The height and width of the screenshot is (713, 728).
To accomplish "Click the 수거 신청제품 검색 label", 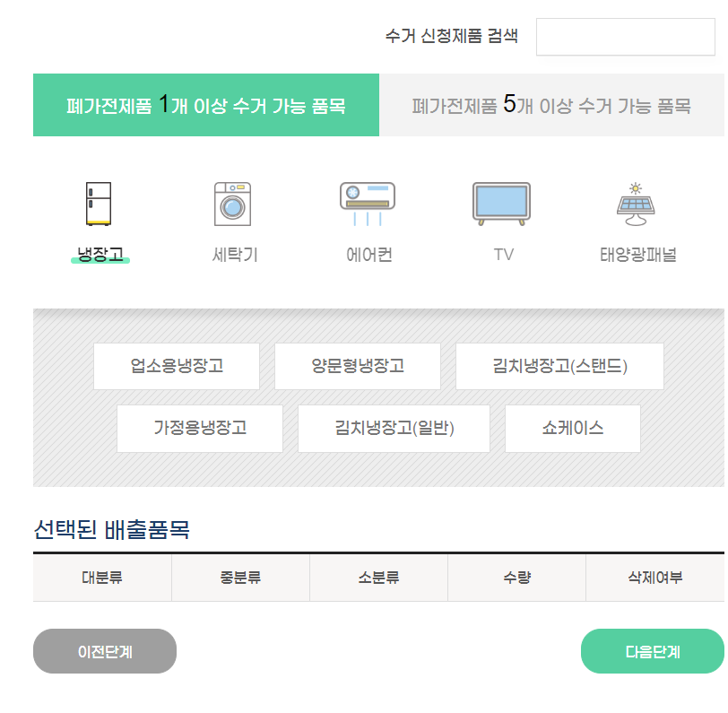I will coord(451,36).
